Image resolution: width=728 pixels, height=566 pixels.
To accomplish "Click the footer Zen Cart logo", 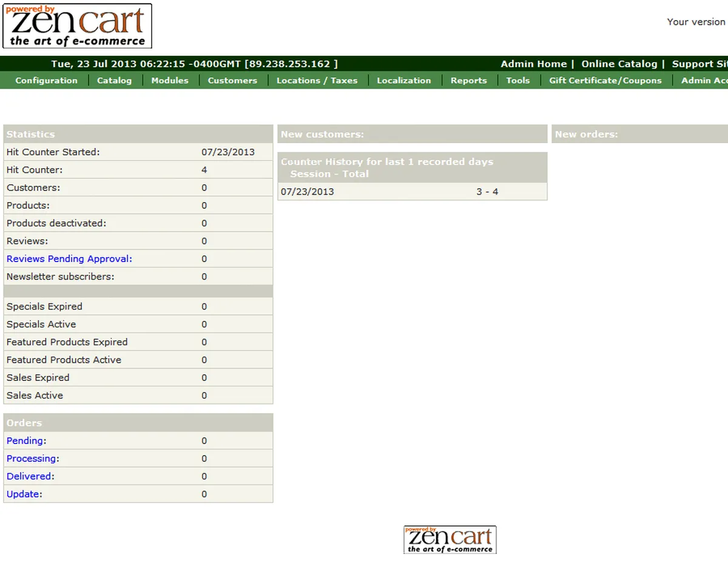I will click(x=450, y=539).
